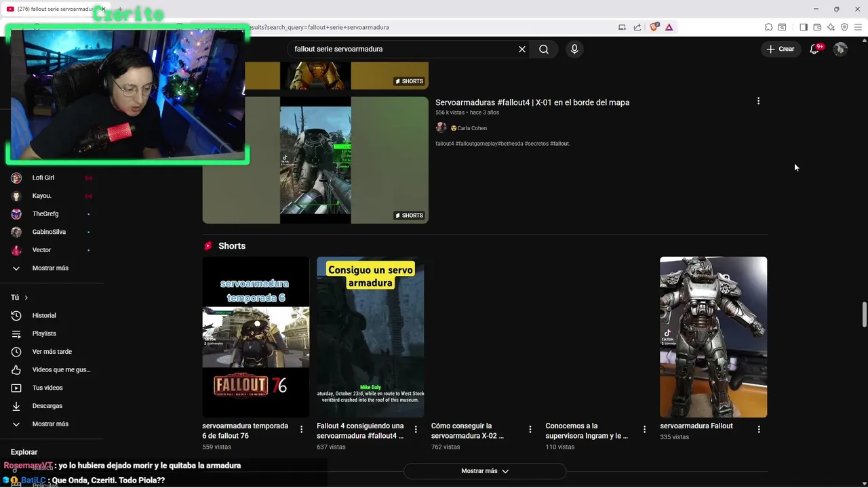Select the fallout serie servoarmadura browser tab
Screen dimensions: 868x488
click(x=54, y=9)
